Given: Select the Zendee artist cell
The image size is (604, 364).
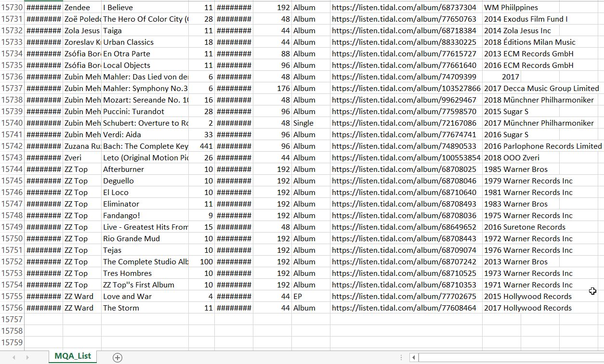Looking at the screenshot, I should (82, 8).
